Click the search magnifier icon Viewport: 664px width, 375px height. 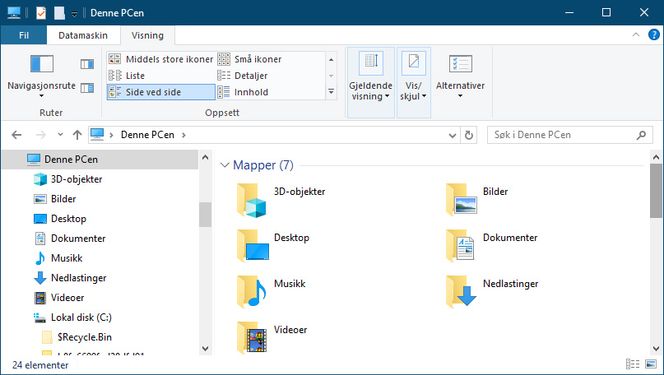(x=642, y=135)
